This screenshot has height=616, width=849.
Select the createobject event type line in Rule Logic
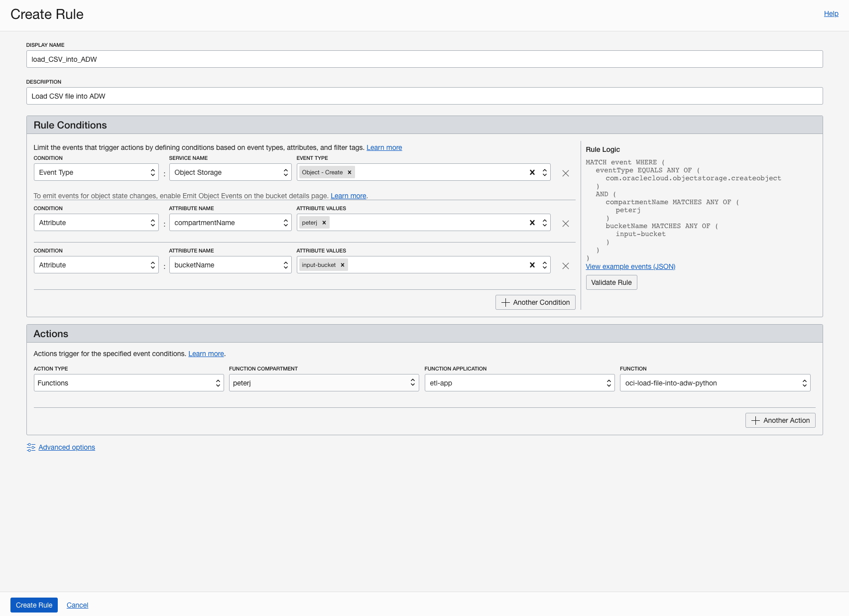pyautogui.click(x=693, y=178)
